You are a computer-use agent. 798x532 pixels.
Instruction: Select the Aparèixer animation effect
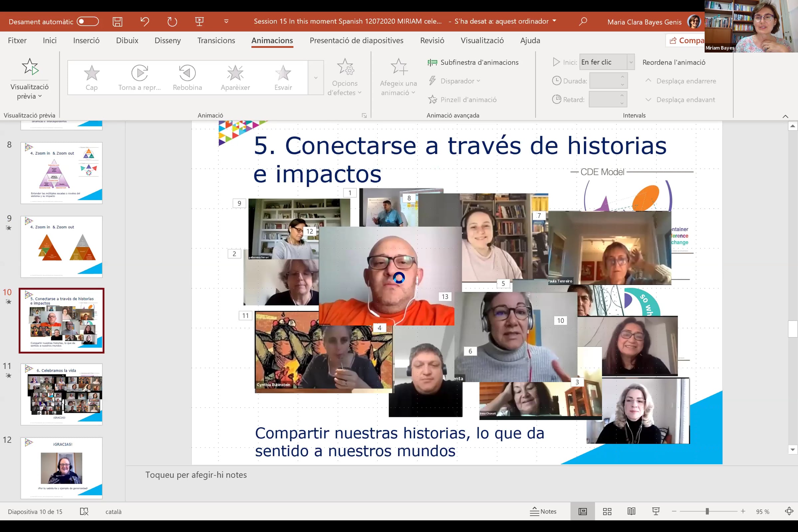pos(235,77)
